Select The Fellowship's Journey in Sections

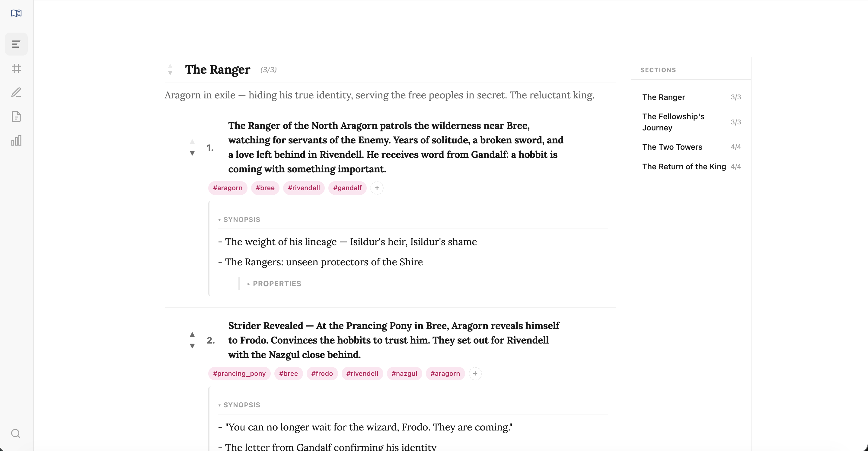tap(673, 122)
